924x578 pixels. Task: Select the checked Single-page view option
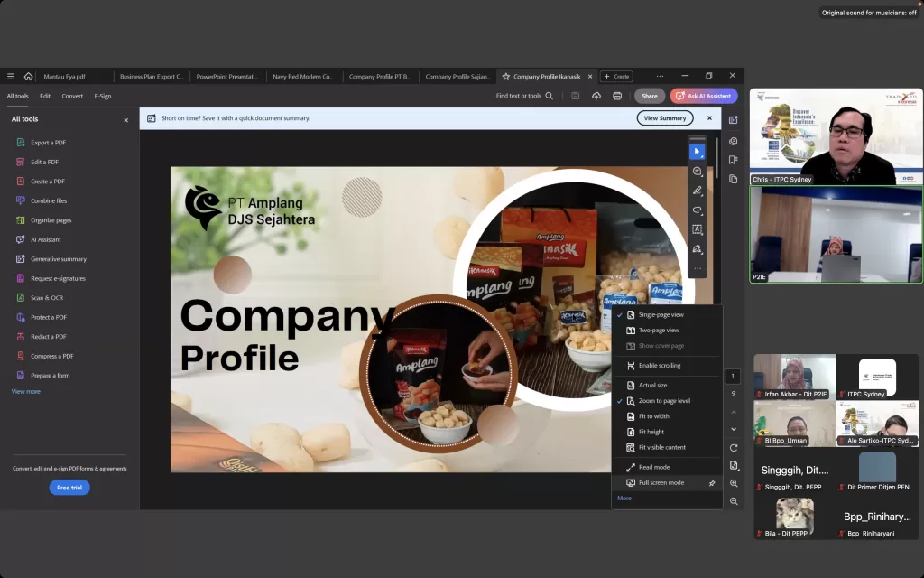[661, 314]
